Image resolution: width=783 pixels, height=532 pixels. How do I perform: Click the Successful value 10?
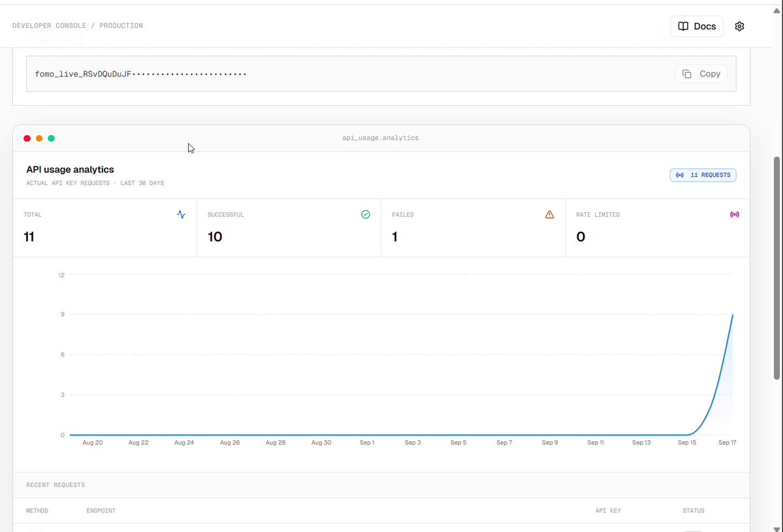[x=215, y=236]
